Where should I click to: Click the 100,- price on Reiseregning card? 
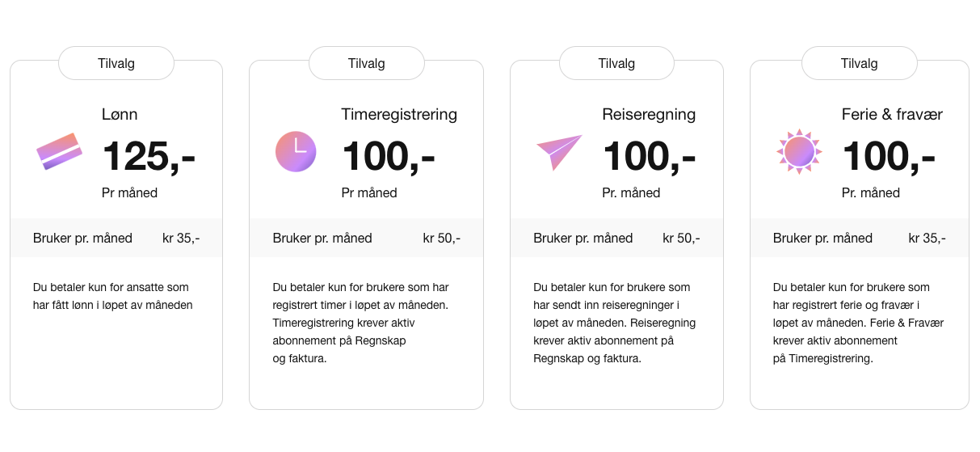(650, 155)
